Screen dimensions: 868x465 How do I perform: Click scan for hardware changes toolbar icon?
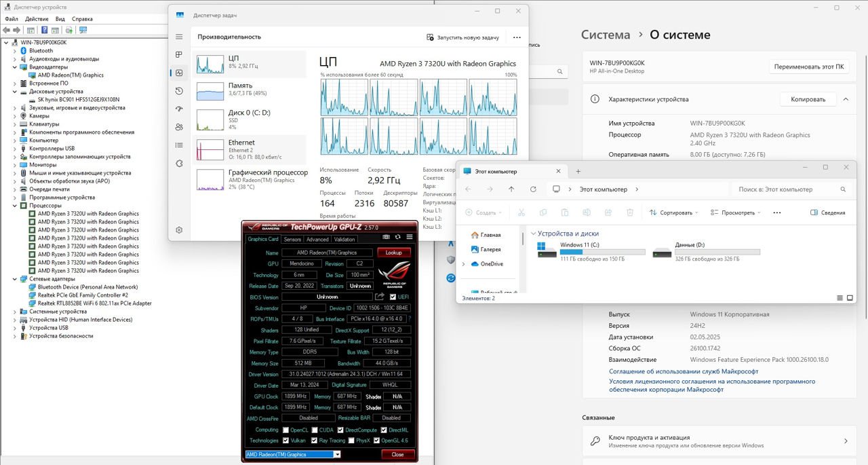pyautogui.click(x=83, y=30)
